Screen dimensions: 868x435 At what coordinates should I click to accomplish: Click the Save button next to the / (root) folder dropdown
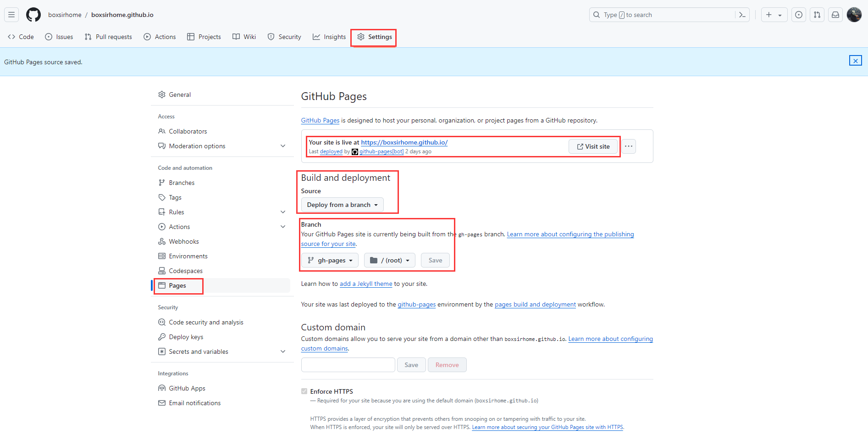pos(435,260)
